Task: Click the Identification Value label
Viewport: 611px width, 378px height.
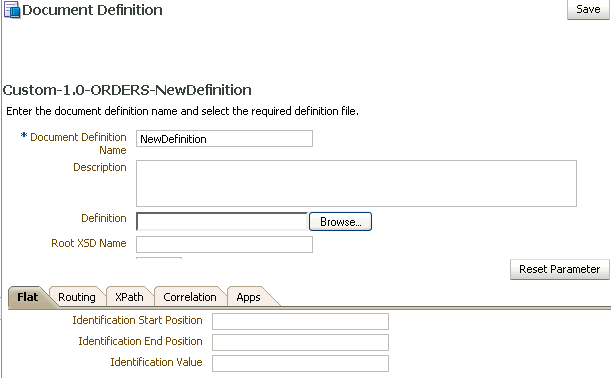Action: (x=156, y=362)
